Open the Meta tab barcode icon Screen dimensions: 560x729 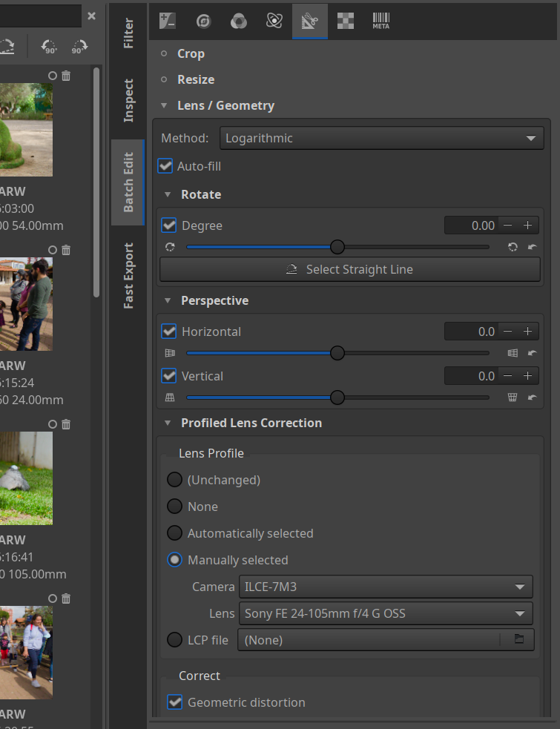click(381, 22)
